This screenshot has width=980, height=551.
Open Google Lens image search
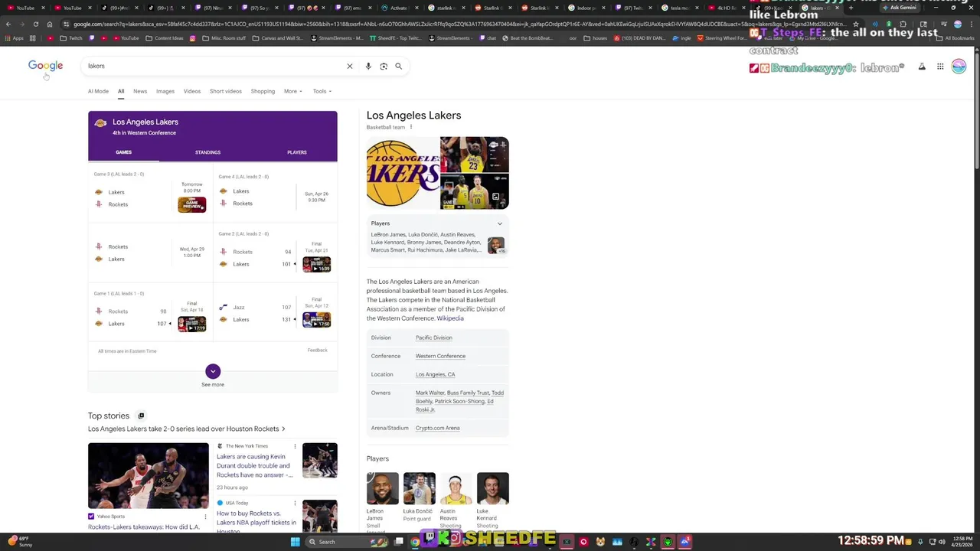[x=384, y=66]
